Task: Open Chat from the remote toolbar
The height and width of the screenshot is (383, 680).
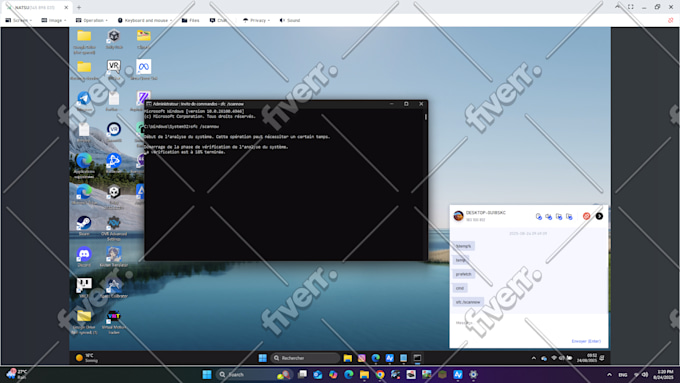Action: click(x=218, y=20)
